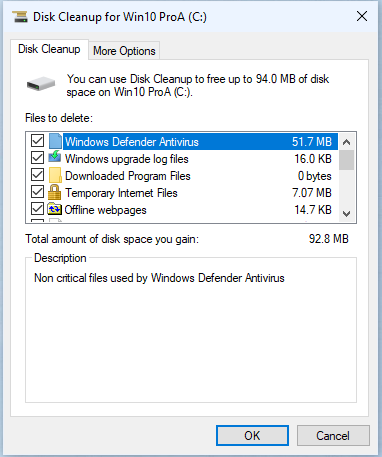Click the Temporary Internet Files padlock icon
This screenshot has width=382, height=457.
tap(54, 192)
